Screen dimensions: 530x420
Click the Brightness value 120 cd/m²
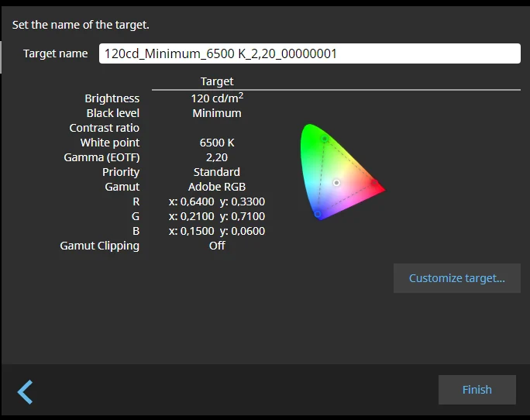tap(217, 98)
